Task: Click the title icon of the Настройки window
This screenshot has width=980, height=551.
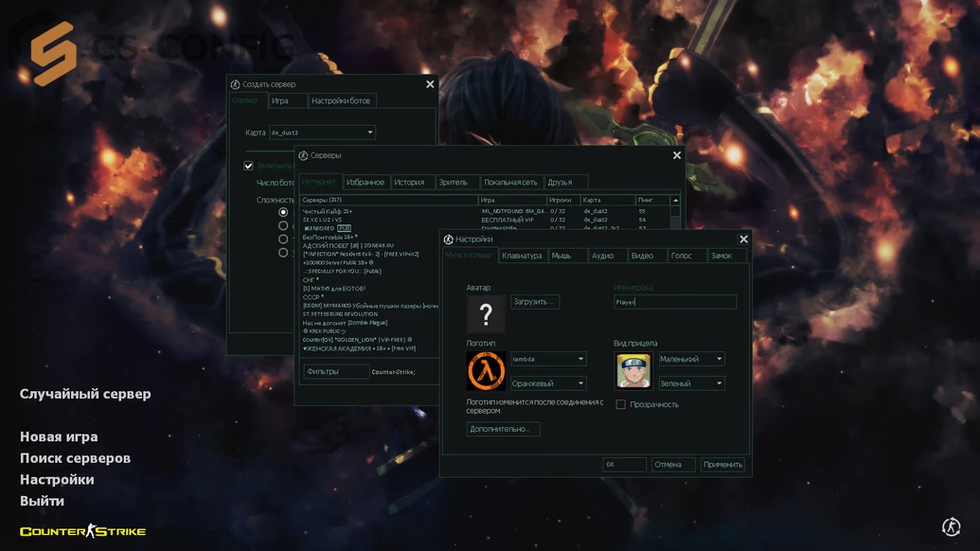Action: (x=448, y=240)
